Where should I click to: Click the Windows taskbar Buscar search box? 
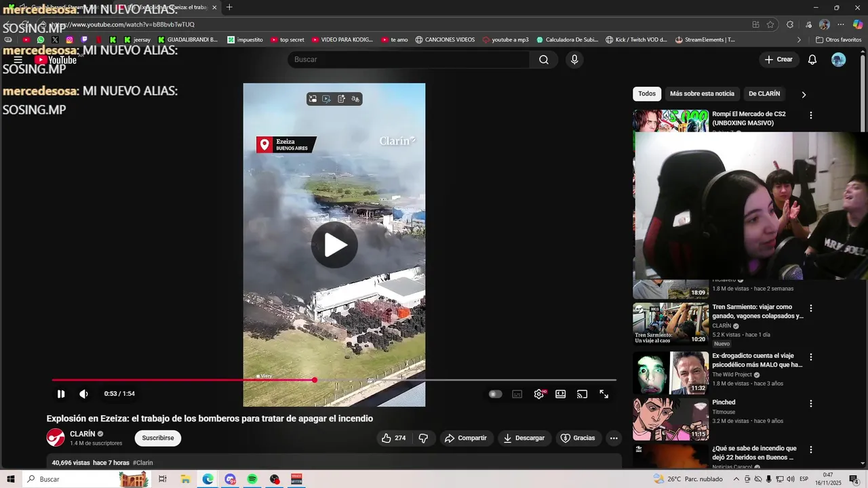pyautogui.click(x=86, y=479)
